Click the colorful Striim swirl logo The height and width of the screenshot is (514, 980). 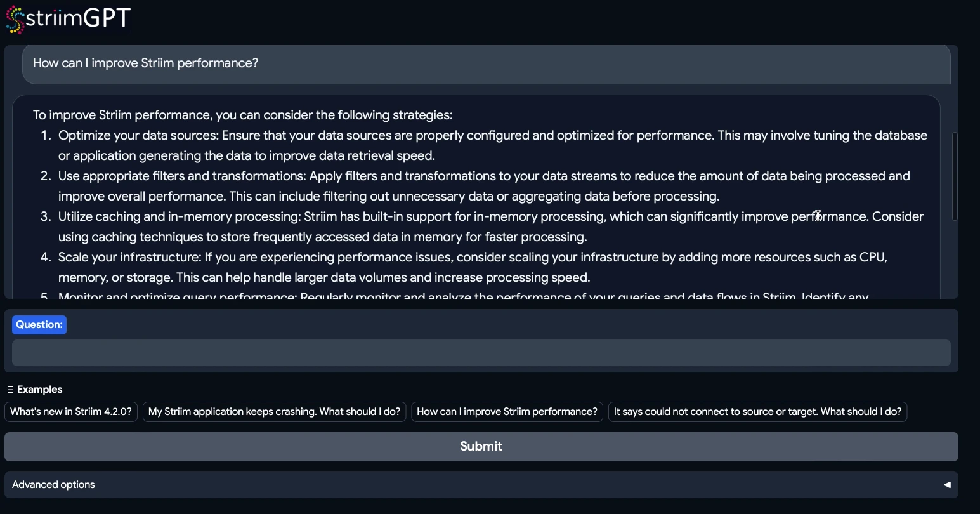coord(15,20)
